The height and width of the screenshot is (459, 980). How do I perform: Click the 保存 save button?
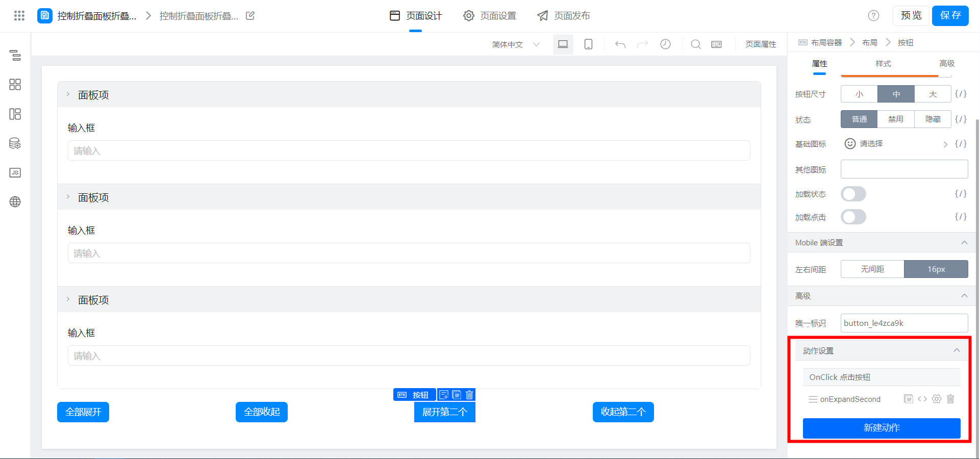point(950,16)
